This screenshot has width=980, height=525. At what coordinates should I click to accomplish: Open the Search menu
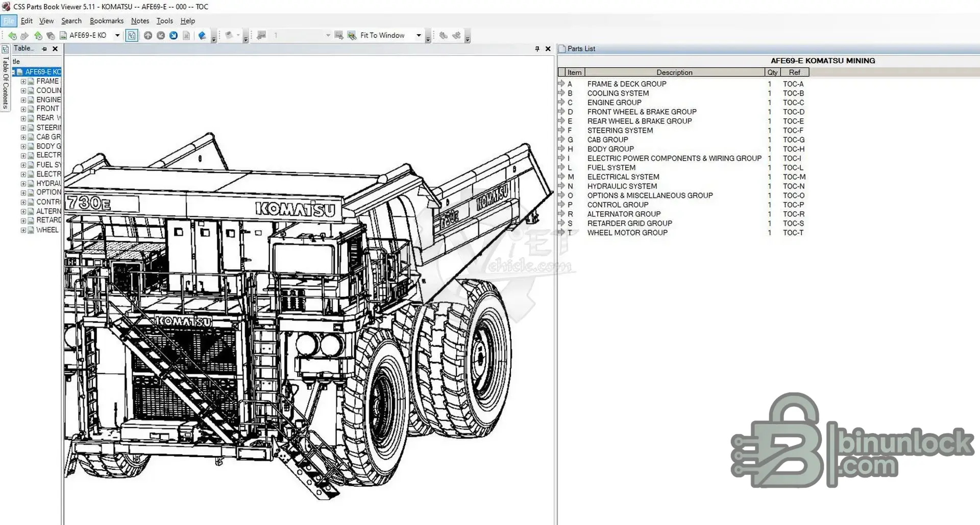tap(71, 21)
